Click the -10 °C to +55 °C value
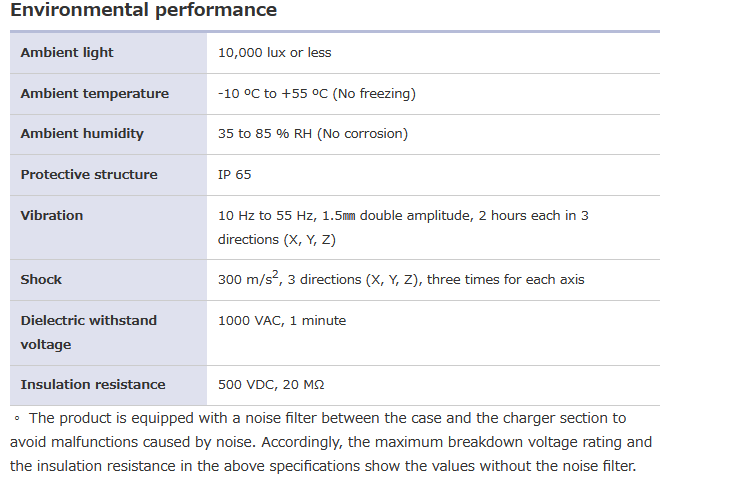Image resolution: width=730 pixels, height=499 pixels. (316, 94)
